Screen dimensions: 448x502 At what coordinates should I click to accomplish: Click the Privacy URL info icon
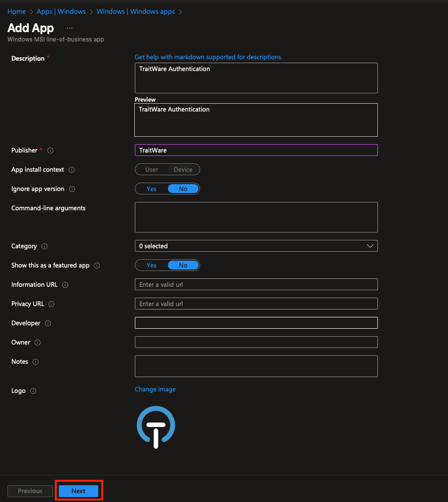pyautogui.click(x=51, y=304)
